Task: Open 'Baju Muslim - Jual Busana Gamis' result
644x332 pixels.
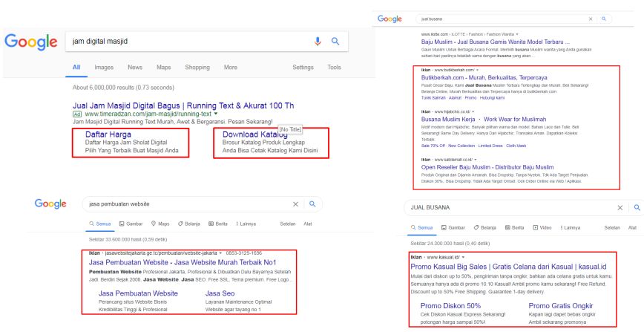Action: 496,42
